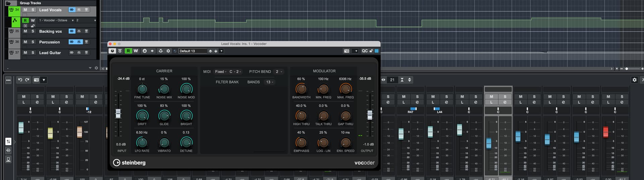Viewport: 644px width, 180px height.
Task: Click the Vocoder INPUT level fader
Action: click(x=118, y=113)
